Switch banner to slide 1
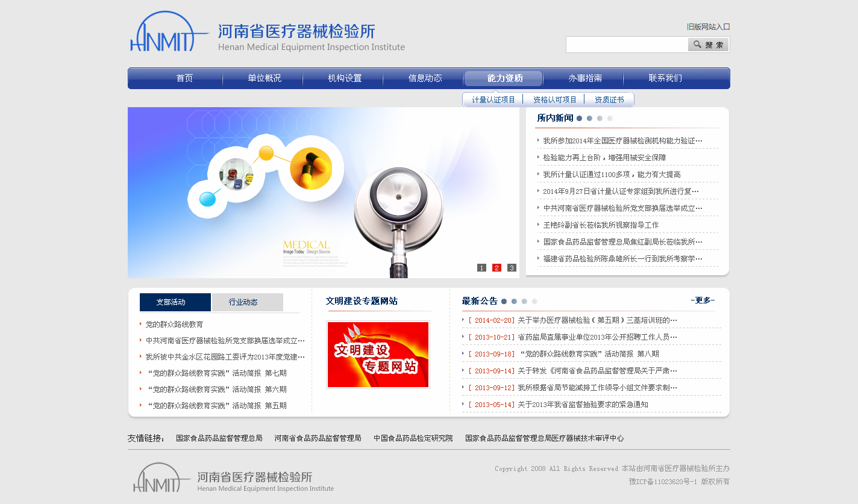 pos(481,268)
